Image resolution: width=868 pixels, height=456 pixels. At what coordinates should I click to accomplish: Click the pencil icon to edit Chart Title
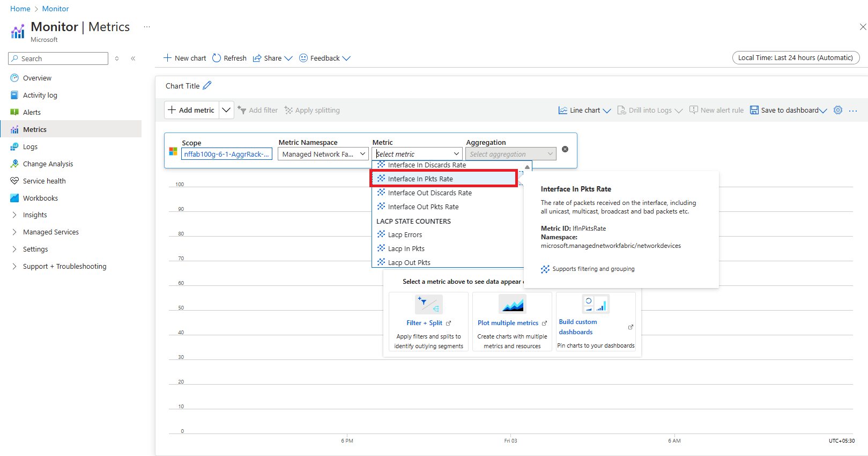click(207, 85)
